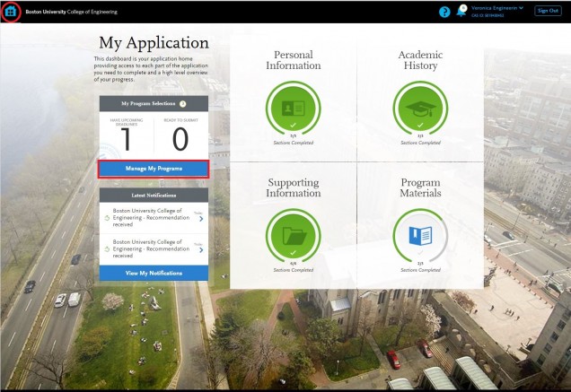Open the first Boston University recommendation notification
Viewport: 571px width, 392px height.
[147, 216]
